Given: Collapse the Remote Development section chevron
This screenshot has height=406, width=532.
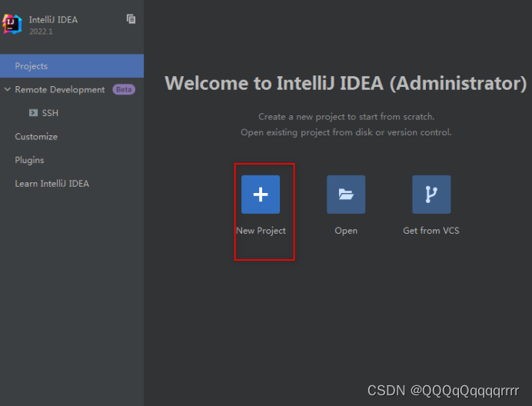Looking at the screenshot, I should (8, 89).
